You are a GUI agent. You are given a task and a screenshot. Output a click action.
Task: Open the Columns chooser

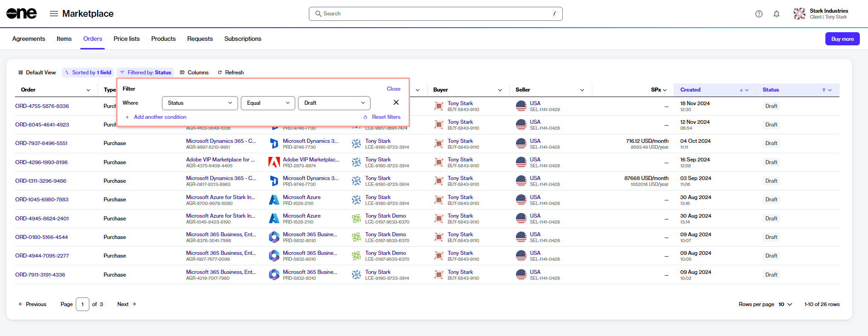point(194,73)
